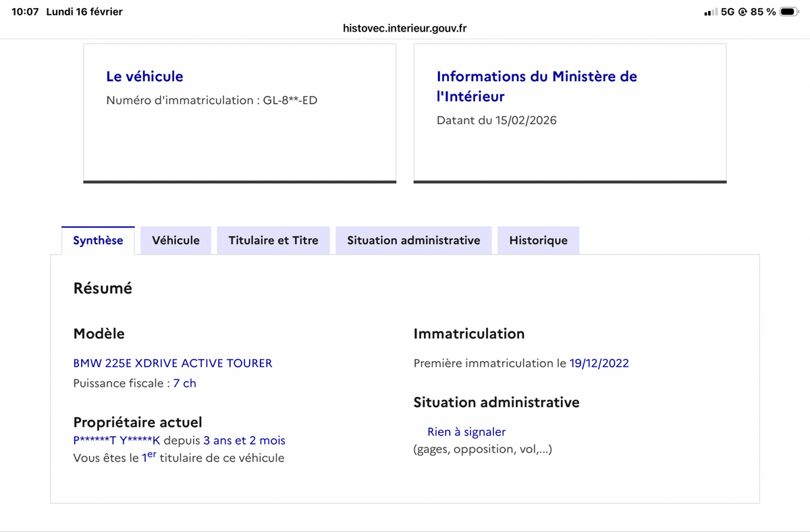Tap the cellular signal strength bars

(x=709, y=12)
